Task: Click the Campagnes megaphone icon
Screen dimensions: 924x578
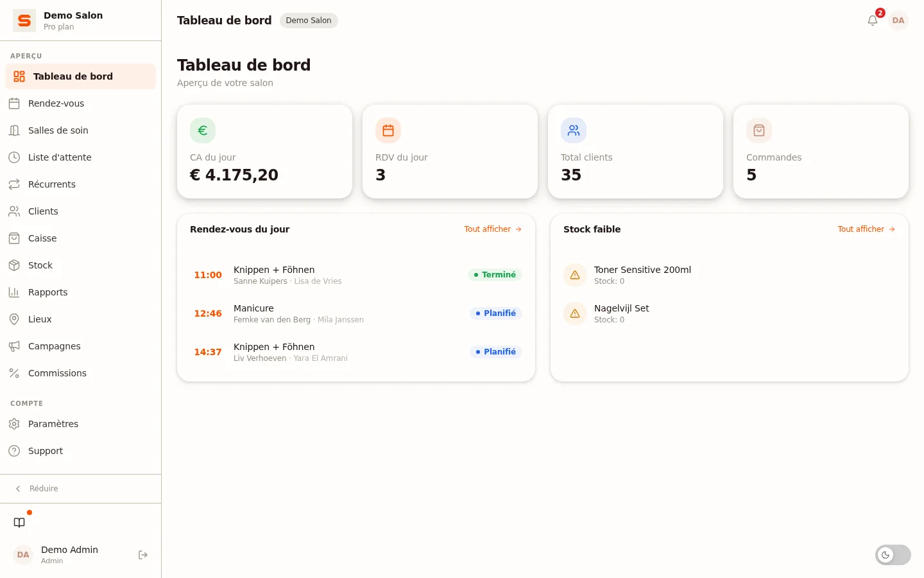Action: coord(14,346)
